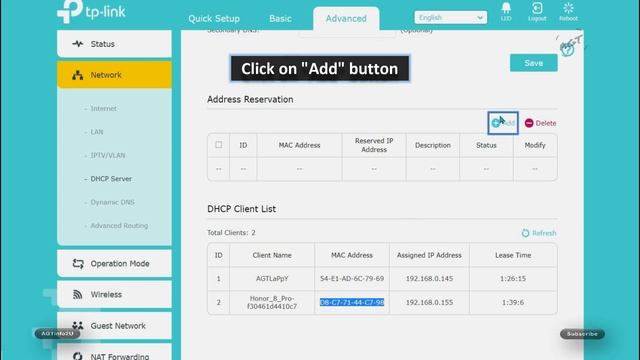
Task: Click the Subscribe button overlay
Action: click(582, 334)
